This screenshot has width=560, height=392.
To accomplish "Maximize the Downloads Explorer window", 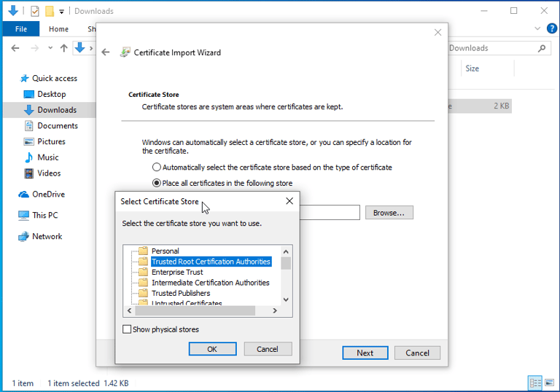I will [513, 11].
